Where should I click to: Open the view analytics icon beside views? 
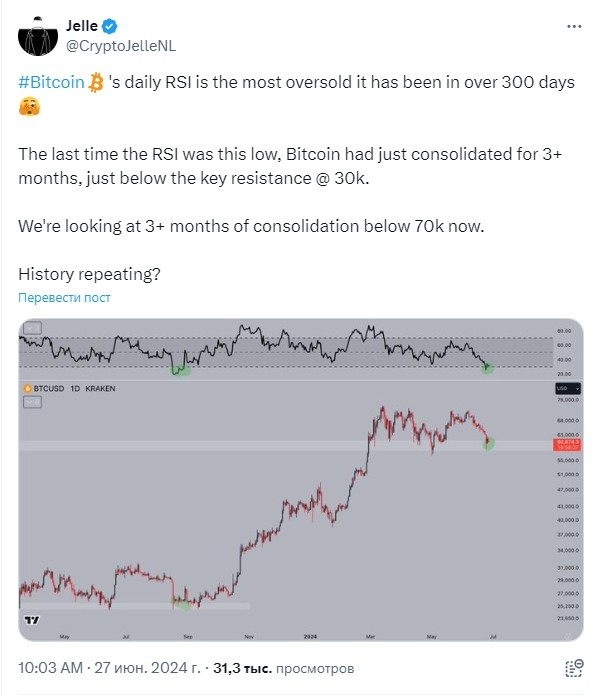(x=574, y=668)
